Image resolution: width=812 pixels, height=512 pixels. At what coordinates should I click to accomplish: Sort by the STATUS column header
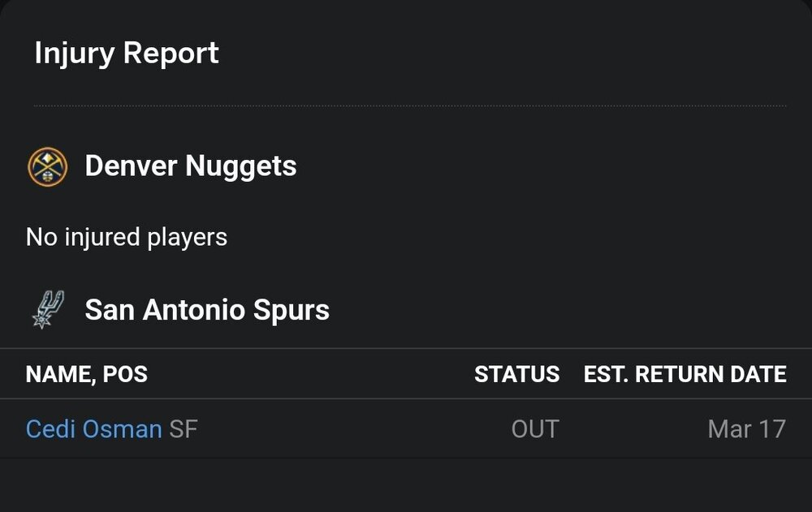click(517, 374)
